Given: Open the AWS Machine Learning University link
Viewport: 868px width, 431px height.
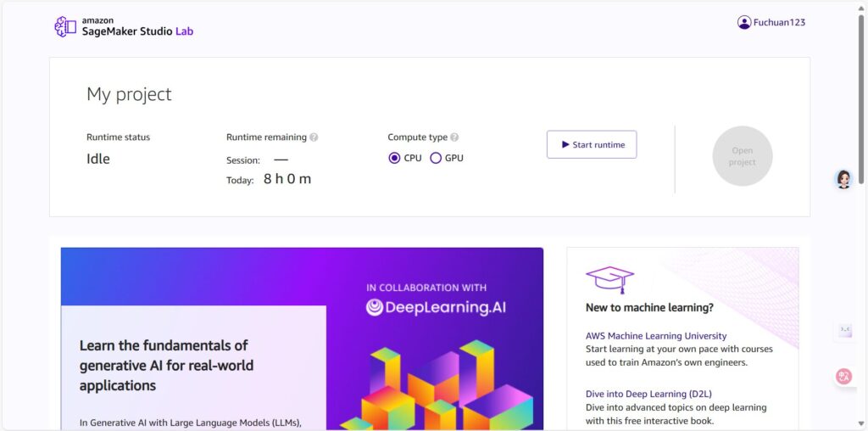Looking at the screenshot, I should (x=656, y=336).
